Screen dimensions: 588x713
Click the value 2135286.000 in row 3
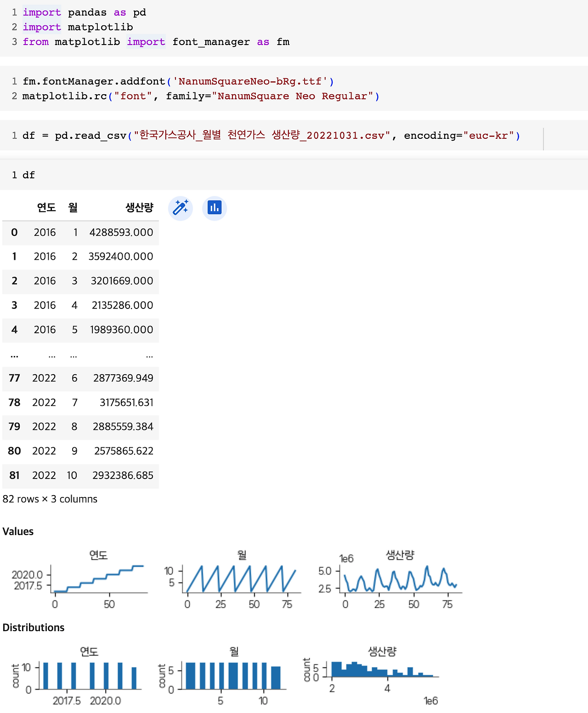coord(122,305)
